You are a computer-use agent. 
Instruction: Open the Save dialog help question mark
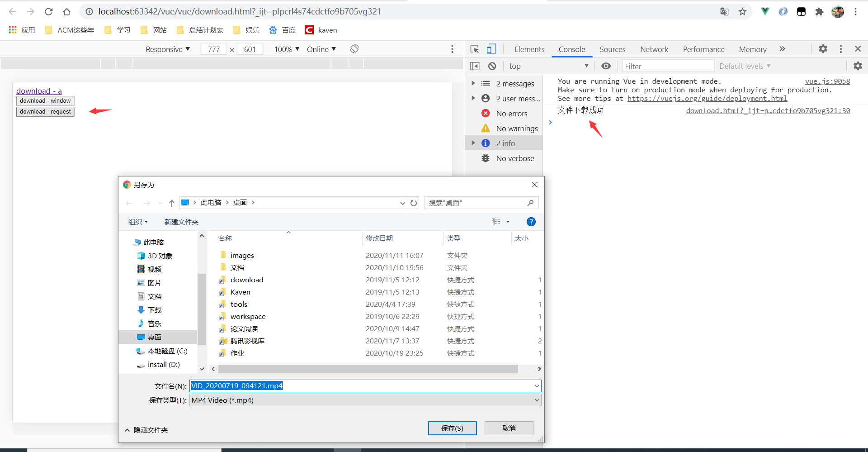tap(531, 222)
